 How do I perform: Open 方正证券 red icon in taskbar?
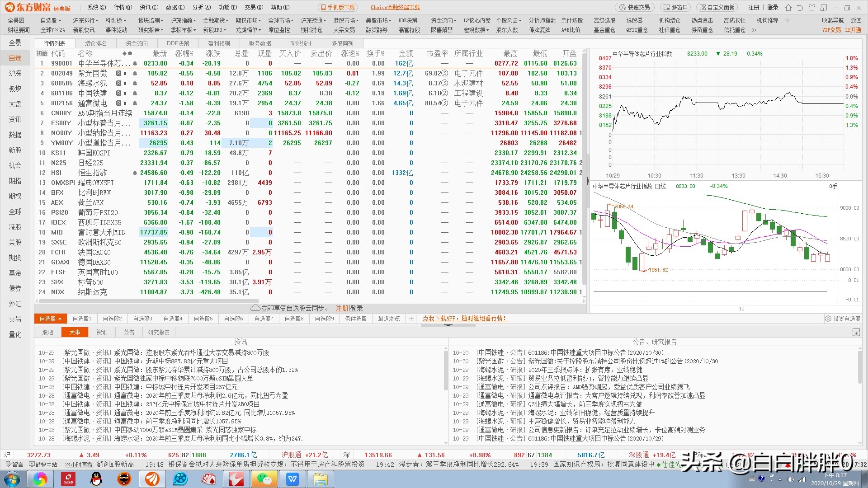point(68,479)
